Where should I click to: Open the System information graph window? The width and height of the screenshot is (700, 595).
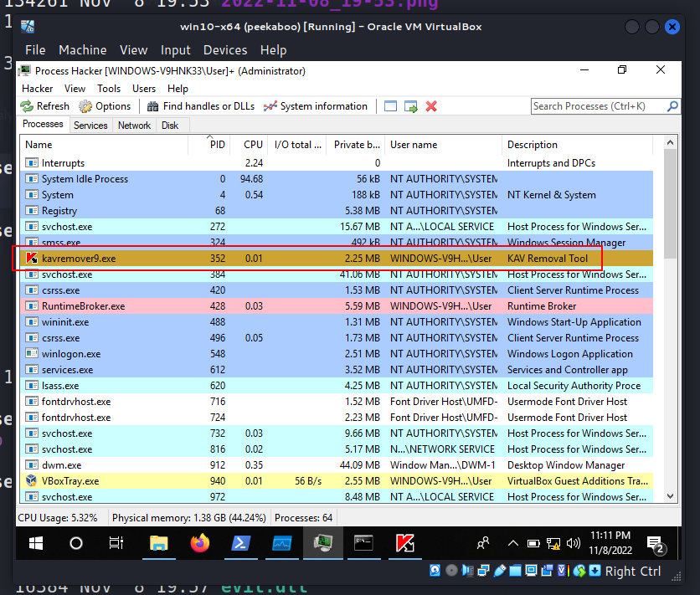pyautogui.click(x=315, y=106)
